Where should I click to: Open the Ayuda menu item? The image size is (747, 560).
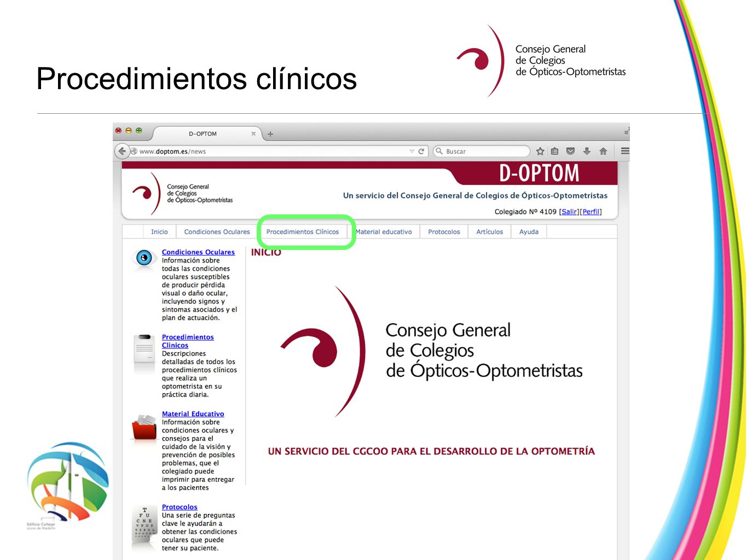(x=529, y=232)
